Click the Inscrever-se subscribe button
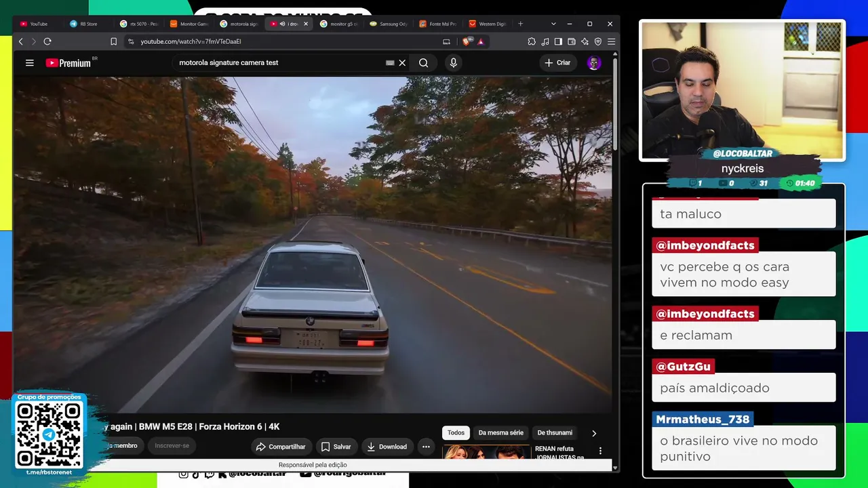This screenshot has height=488, width=868. coord(172,446)
